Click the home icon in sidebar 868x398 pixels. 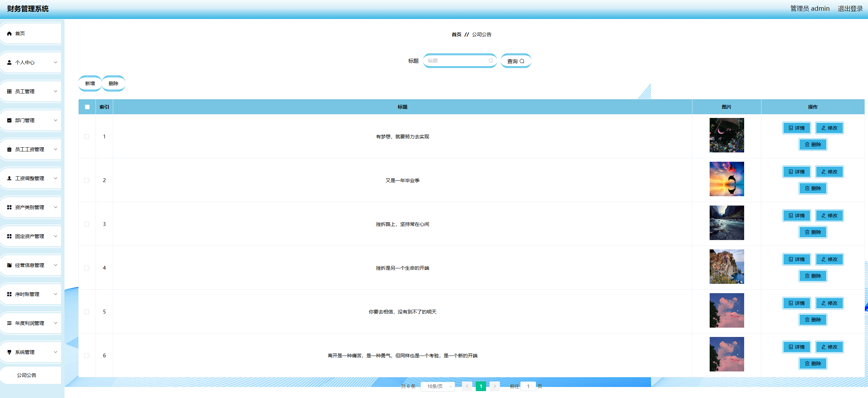click(9, 33)
